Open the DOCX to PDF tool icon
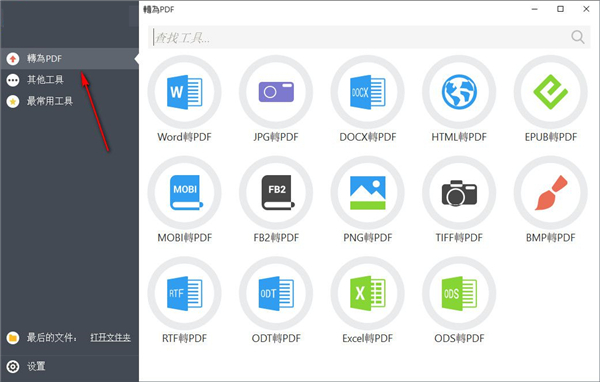The width and height of the screenshot is (600, 382). [x=367, y=92]
